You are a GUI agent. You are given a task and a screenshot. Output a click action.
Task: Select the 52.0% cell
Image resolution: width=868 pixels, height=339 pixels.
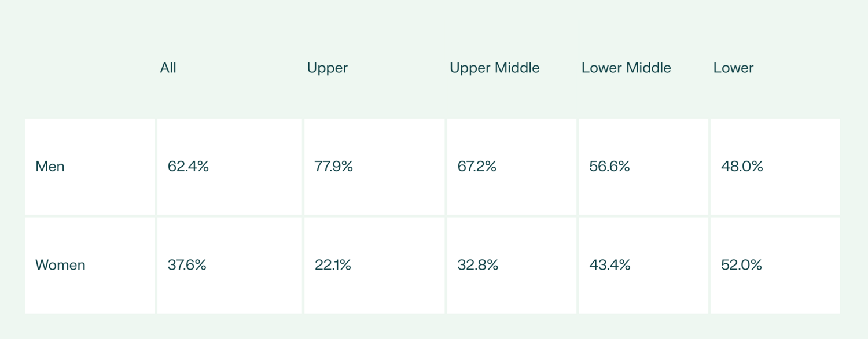point(741,265)
